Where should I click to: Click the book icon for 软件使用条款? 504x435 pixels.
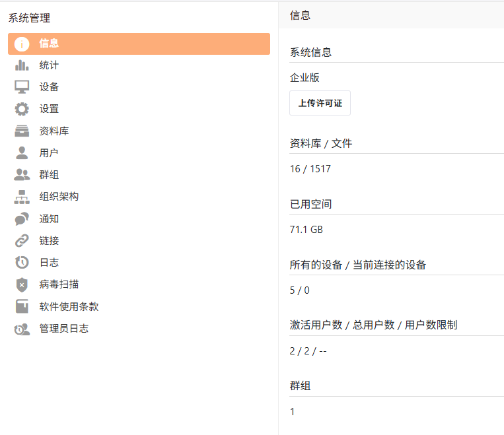(x=22, y=306)
